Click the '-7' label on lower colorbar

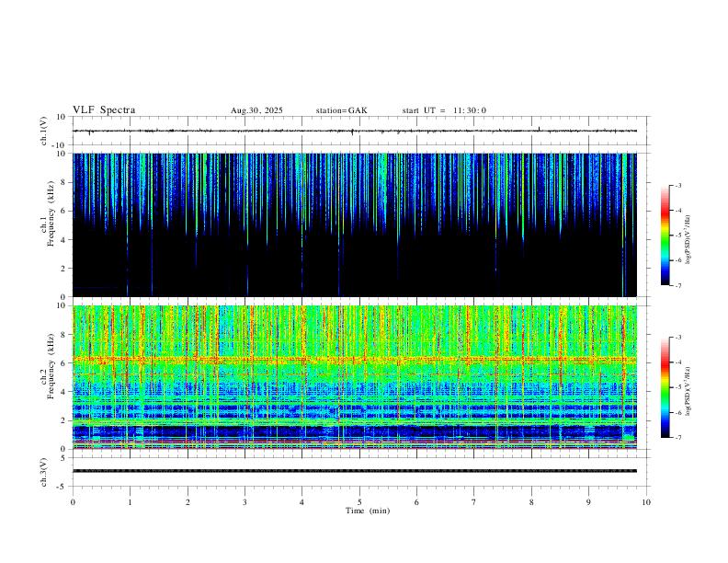pos(677,437)
